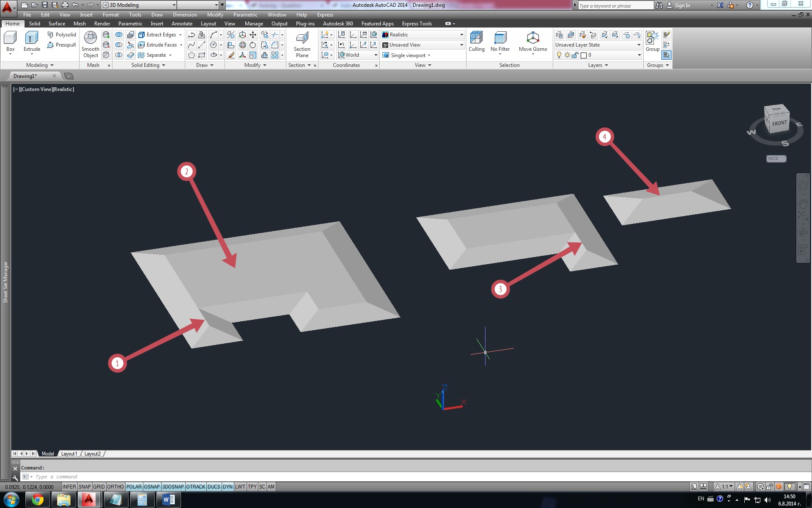Toggle OTRACK in the status bar
Image resolution: width=812 pixels, height=508 pixels.
[x=196, y=487]
